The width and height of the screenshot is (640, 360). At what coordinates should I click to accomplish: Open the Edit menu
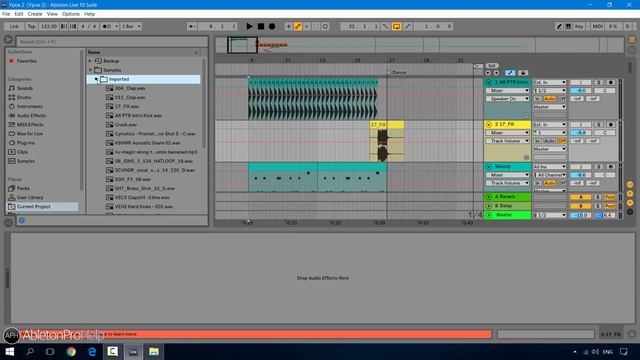coord(19,14)
